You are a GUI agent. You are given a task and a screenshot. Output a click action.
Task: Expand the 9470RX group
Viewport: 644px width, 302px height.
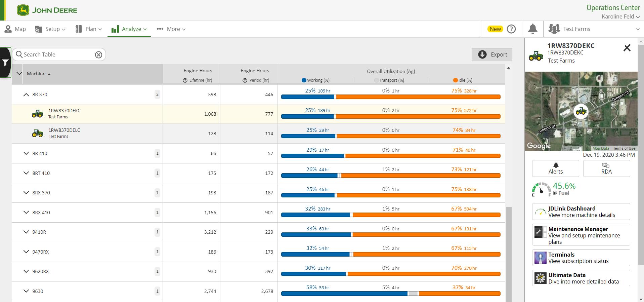click(26, 252)
